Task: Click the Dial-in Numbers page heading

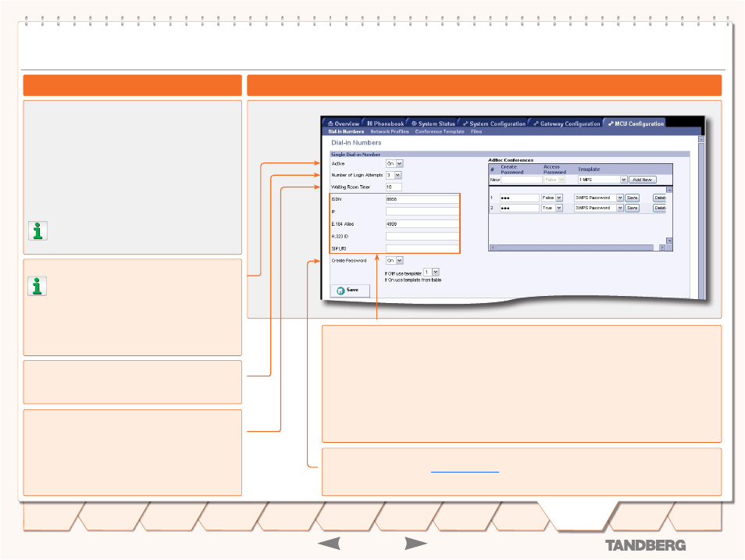Action: click(356, 143)
